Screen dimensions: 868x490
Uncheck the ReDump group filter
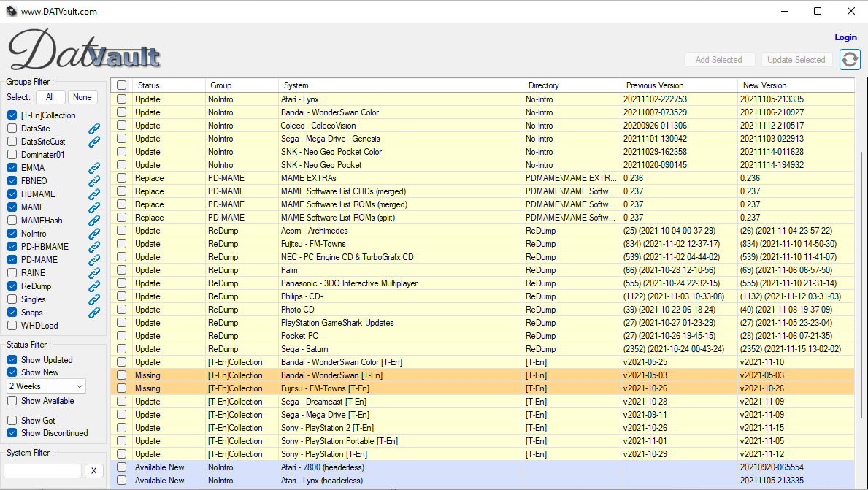click(12, 286)
